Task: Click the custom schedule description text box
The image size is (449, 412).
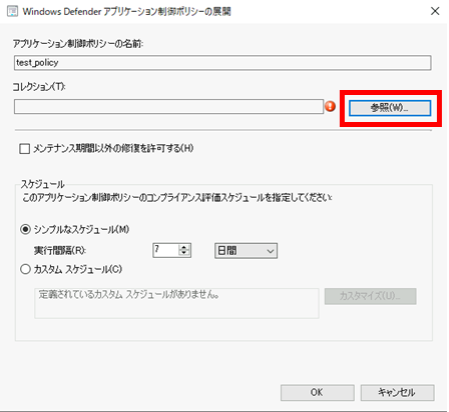Action: point(177,303)
